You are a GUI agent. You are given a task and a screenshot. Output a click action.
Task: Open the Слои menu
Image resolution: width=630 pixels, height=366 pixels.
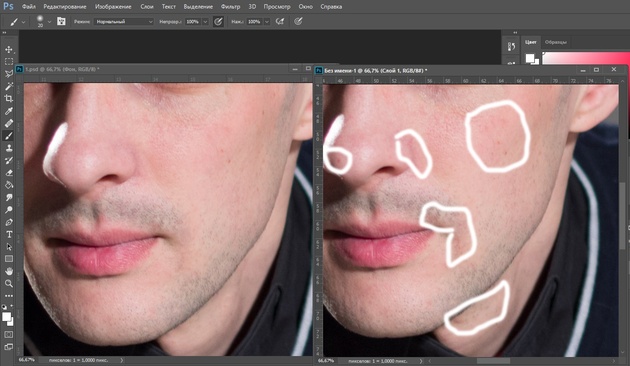coord(147,6)
